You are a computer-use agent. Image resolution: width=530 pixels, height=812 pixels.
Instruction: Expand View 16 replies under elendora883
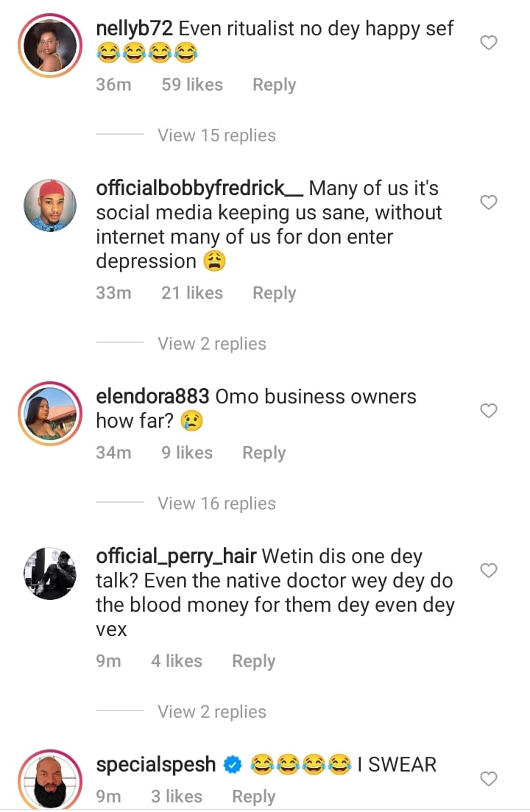[216, 504]
